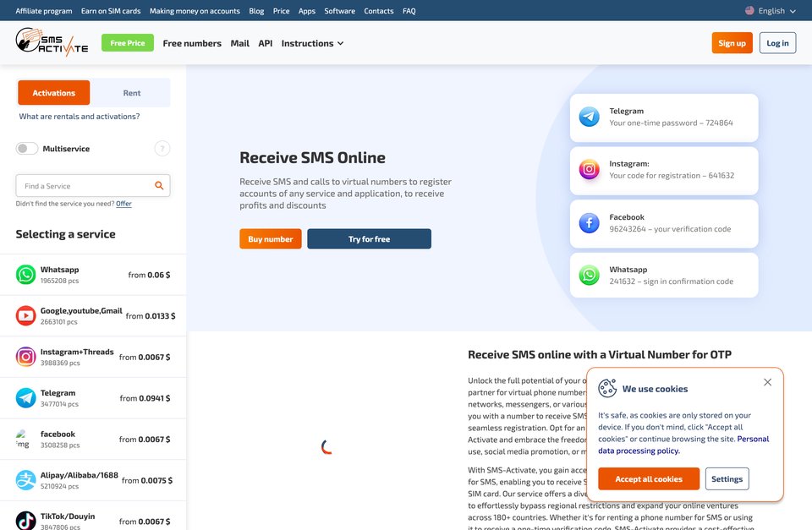Click the Instagram+Threads service icon
812x530 pixels.
pyautogui.click(x=25, y=357)
